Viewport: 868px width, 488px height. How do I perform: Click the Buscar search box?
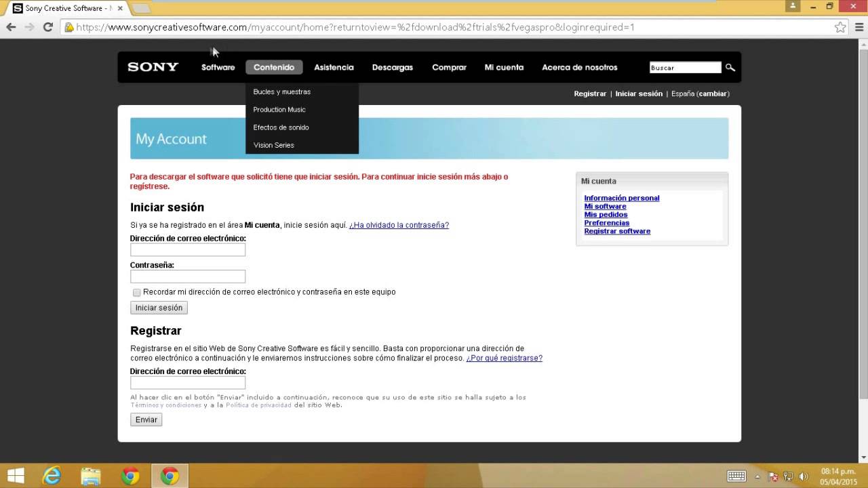[x=685, y=68]
